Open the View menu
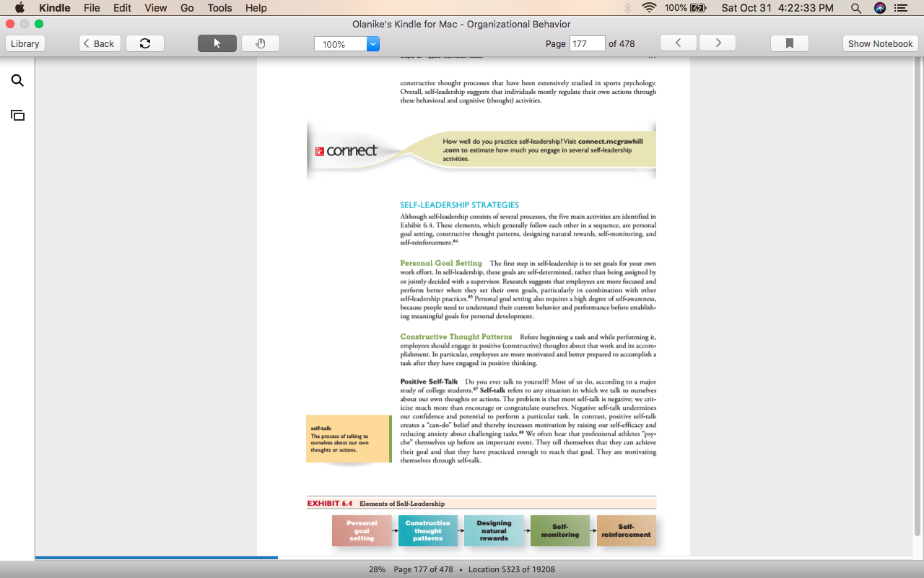Image resolution: width=924 pixels, height=578 pixels. pyautogui.click(x=155, y=8)
